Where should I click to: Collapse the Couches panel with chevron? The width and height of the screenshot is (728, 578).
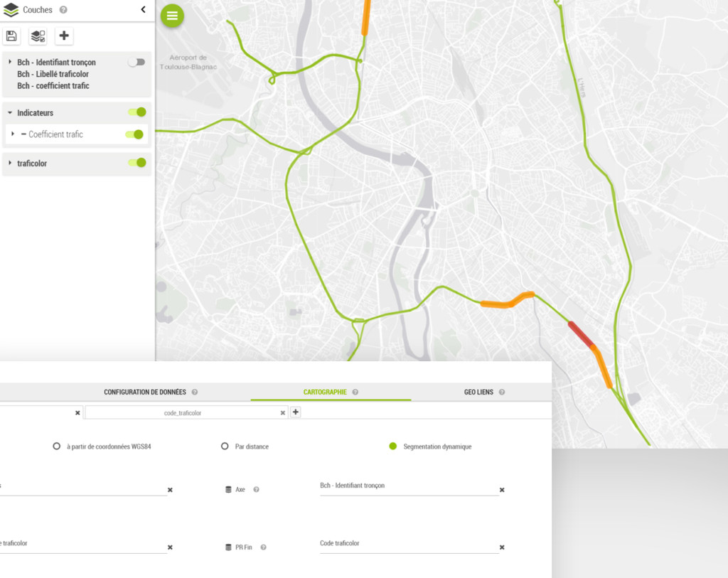(x=143, y=10)
